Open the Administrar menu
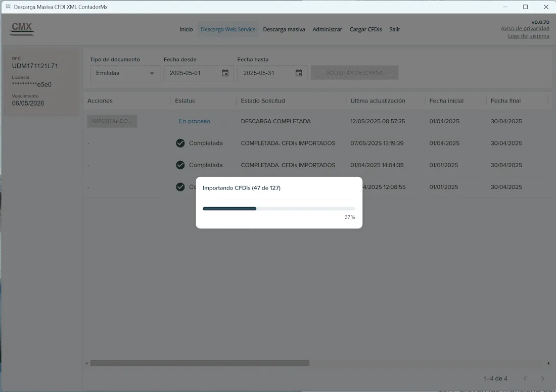 tap(327, 29)
